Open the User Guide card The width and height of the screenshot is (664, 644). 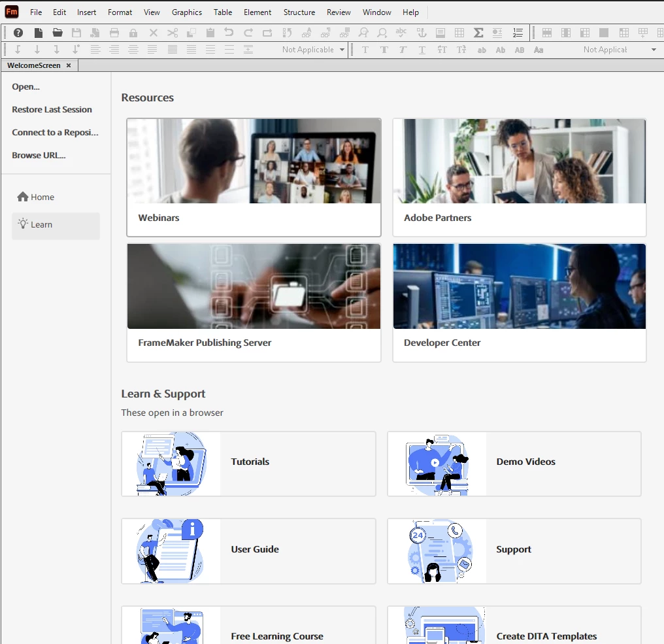point(248,551)
